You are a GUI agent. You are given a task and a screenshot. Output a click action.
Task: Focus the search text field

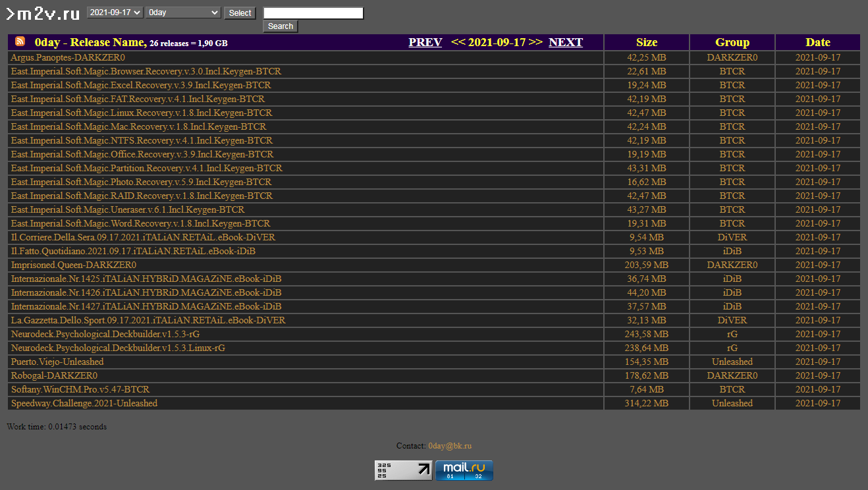coord(313,13)
